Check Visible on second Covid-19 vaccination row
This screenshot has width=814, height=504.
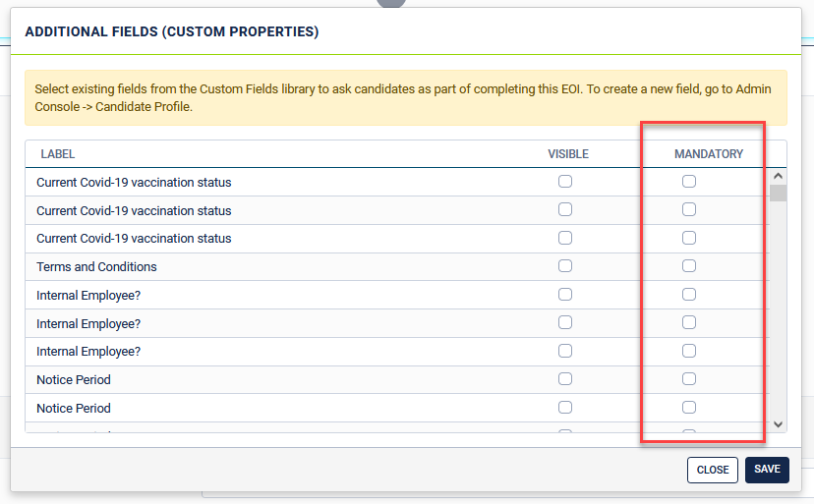[x=565, y=209]
